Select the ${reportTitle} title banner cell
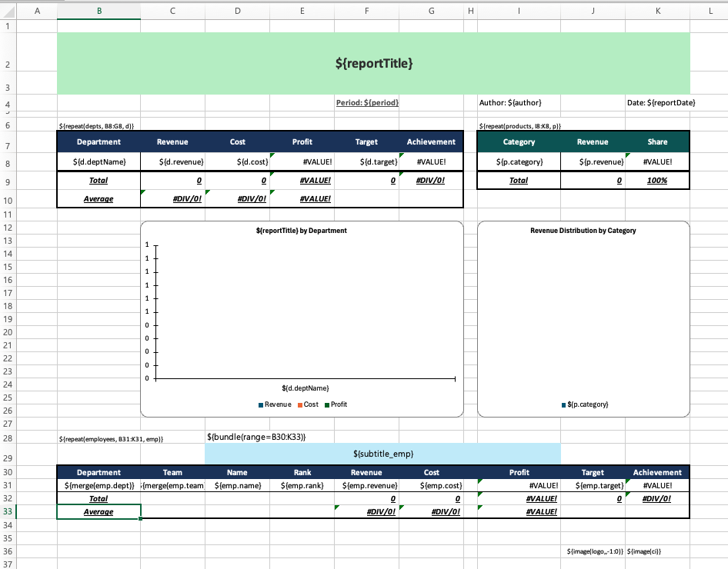This screenshot has height=569, width=728. tap(374, 64)
